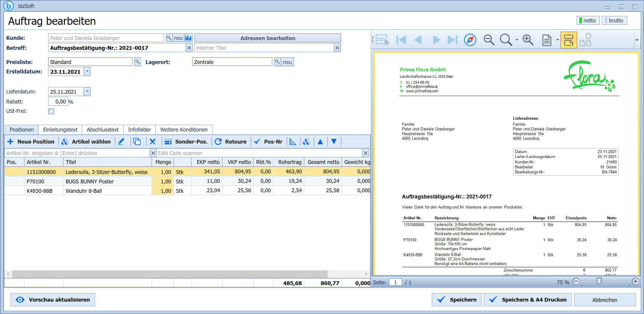Go to first page in preview toolbar
This screenshot has height=314, width=644.
coord(401,40)
